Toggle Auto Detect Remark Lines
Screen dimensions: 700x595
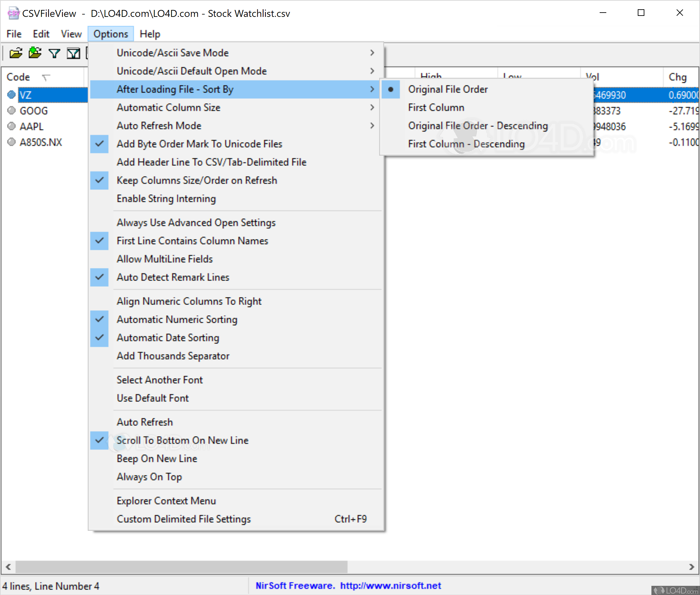[x=236, y=277]
